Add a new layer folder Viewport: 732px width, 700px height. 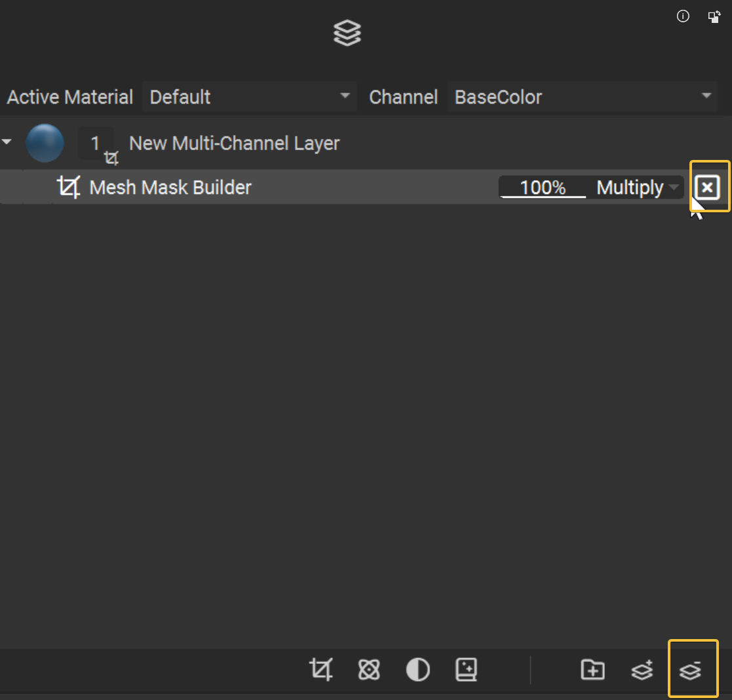[x=592, y=670]
